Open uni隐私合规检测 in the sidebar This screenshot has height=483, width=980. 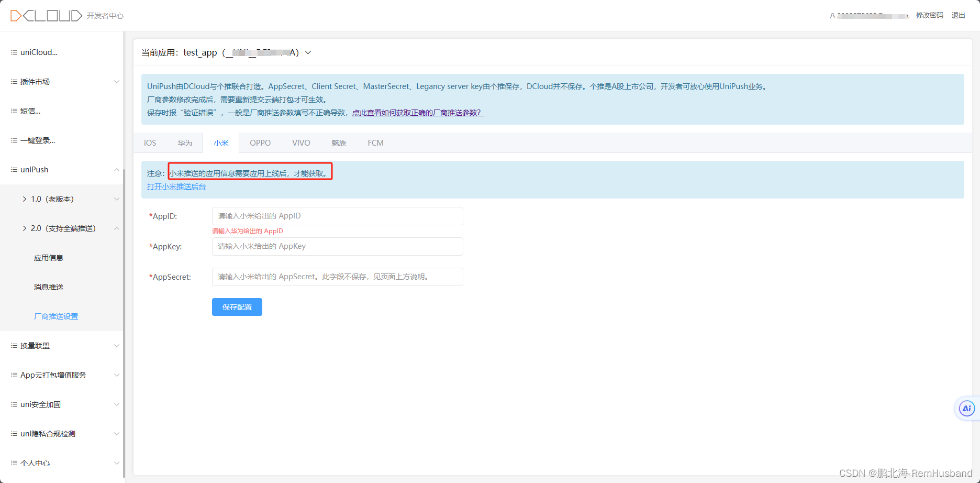(x=48, y=433)
